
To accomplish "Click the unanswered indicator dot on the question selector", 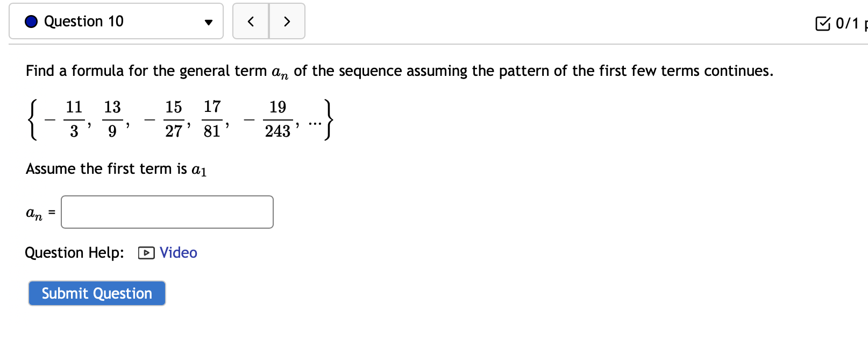I will (31, 22).
